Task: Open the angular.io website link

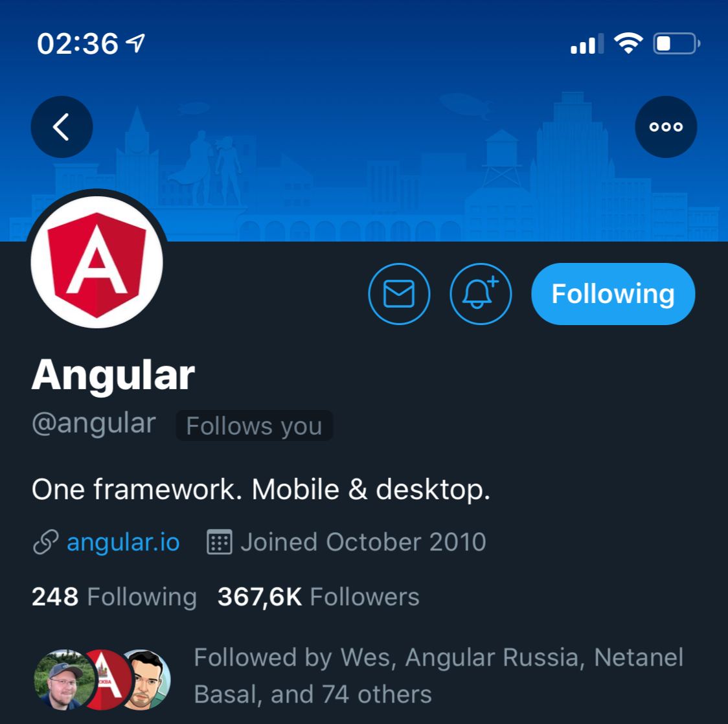Action: pos(123,542)
